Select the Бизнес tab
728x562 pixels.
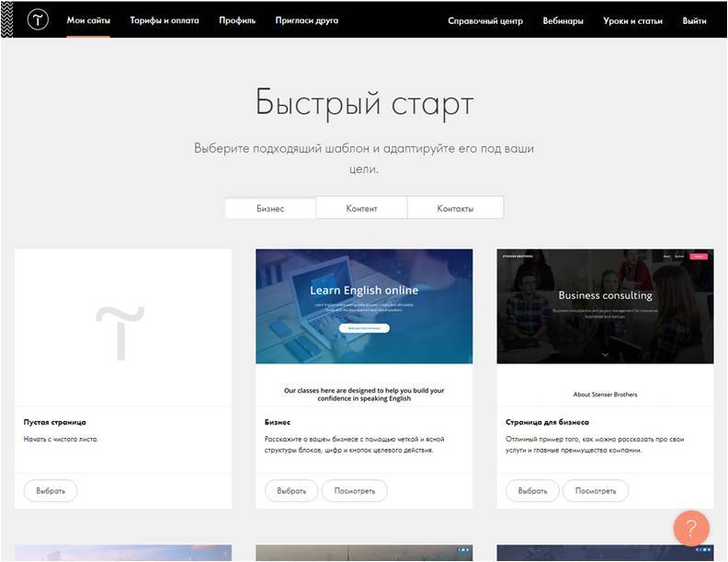pyautogui.click(x=270, y=209)
